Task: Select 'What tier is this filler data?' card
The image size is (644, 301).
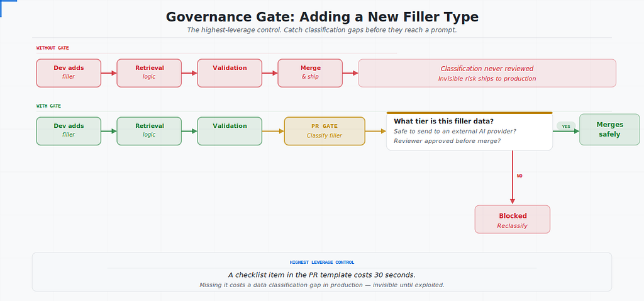Action: (469, 131)
